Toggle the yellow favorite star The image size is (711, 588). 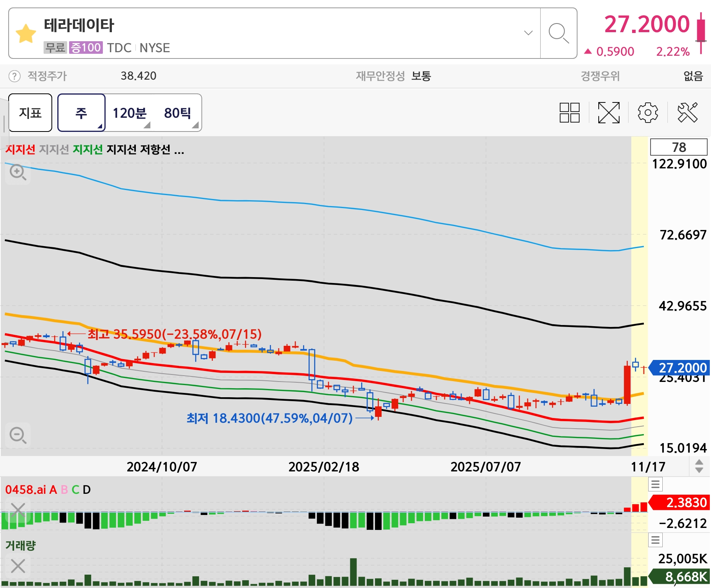(x=26, y=33)
